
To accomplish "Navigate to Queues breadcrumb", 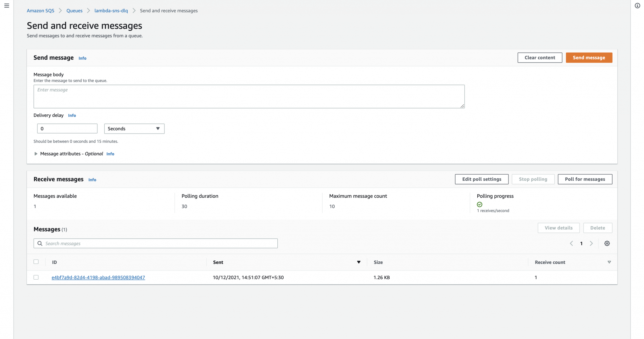I will 74,10.
